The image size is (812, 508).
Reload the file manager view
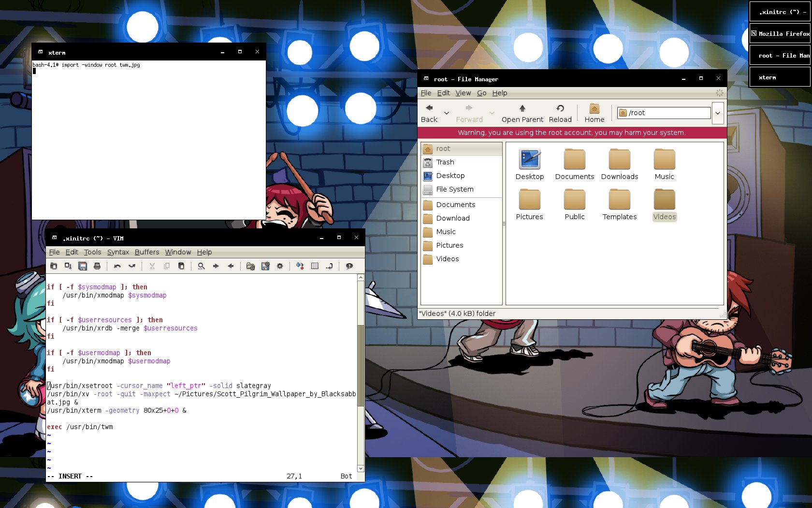tap(560, 113)
